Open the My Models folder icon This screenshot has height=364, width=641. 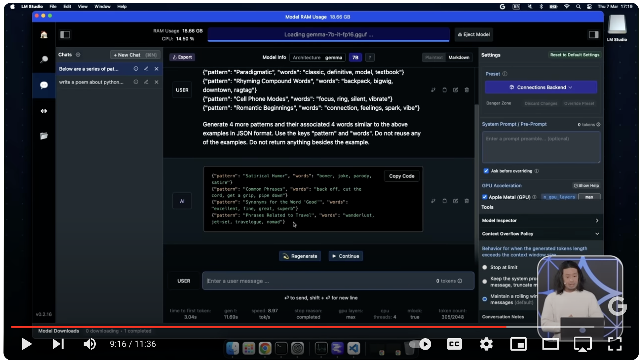[44, 136]
